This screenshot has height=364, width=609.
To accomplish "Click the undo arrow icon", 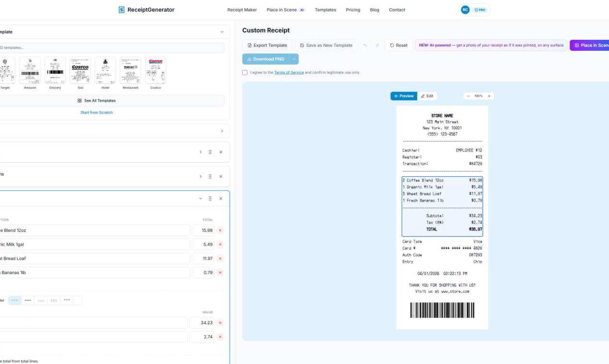I will (365, 45).
